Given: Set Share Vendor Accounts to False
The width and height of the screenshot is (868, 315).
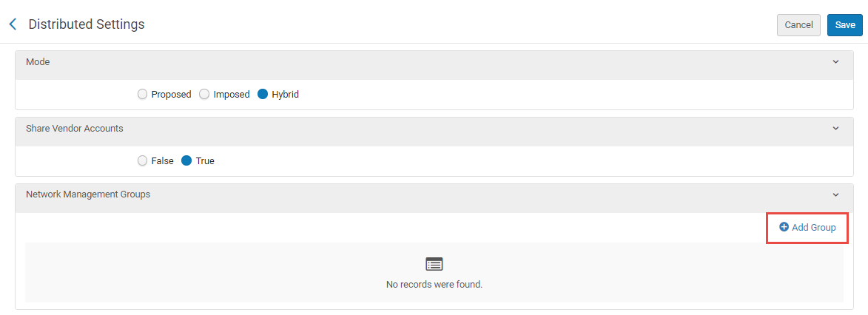Looking at the screenshot, I should pyautogui.click(x=143, y=160).
